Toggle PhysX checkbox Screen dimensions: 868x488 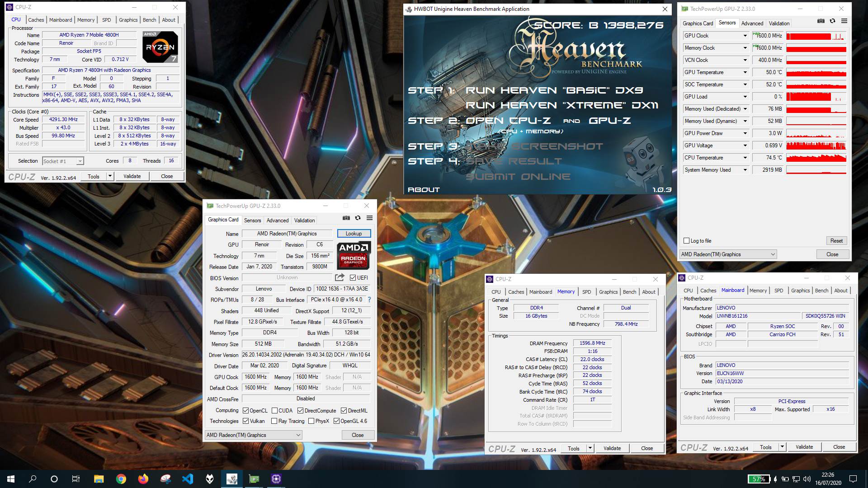pos(311,421)
